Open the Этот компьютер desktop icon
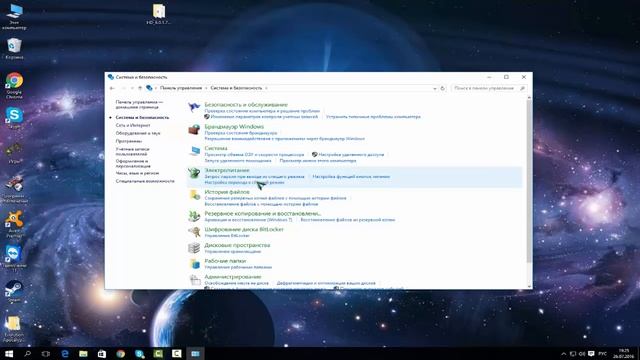This screenshot has width=640, height=360. click(x=14, y=16)
